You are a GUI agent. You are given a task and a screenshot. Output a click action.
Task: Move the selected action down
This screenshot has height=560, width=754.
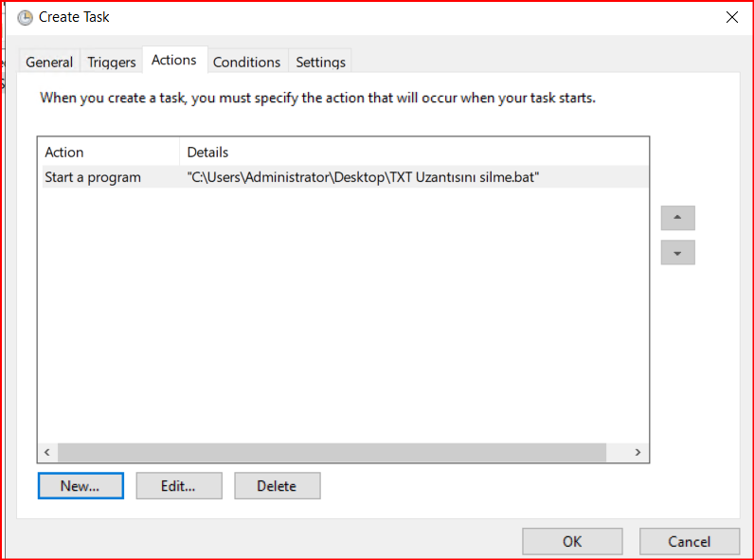pos(677,253)
